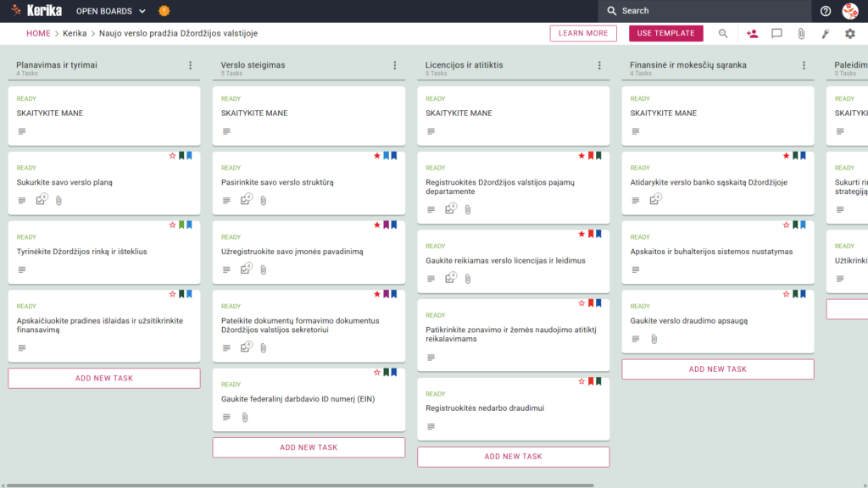Open Finansinė ir mokesčių sąranka column menu

[x=804, y=65]
